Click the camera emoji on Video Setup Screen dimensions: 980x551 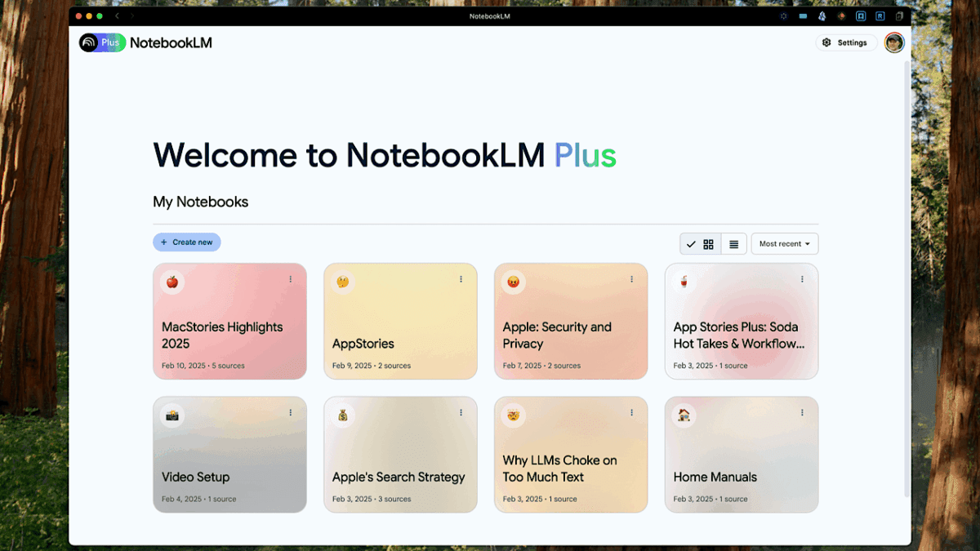click(x=171, y=415)
